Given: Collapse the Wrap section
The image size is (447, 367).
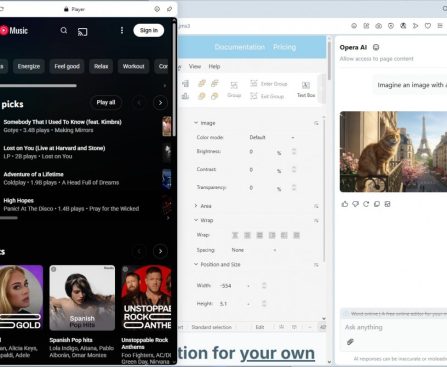Looking at the screenshot, I should pos(196,220).
